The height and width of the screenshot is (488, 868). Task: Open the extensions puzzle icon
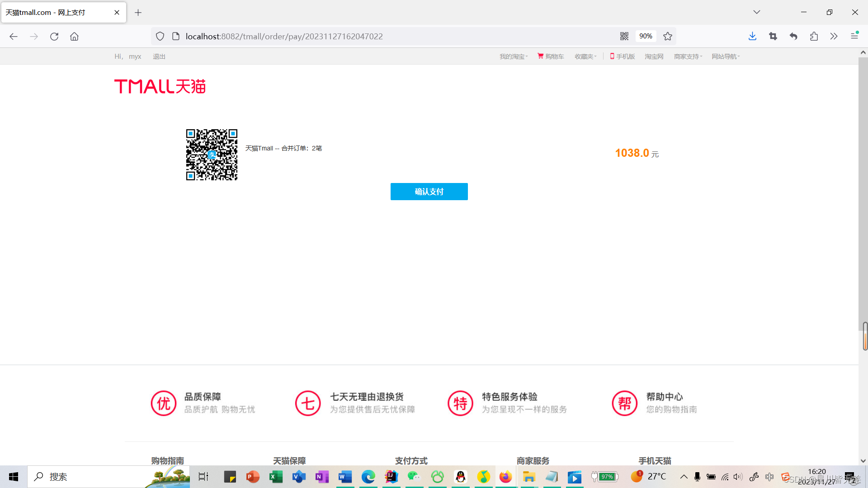[814, 36]
